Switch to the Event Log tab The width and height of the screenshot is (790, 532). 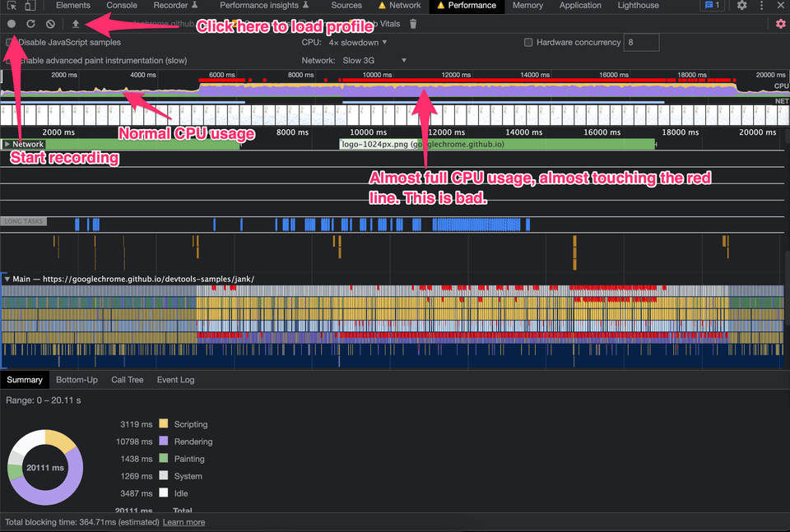tap(175, 380)
